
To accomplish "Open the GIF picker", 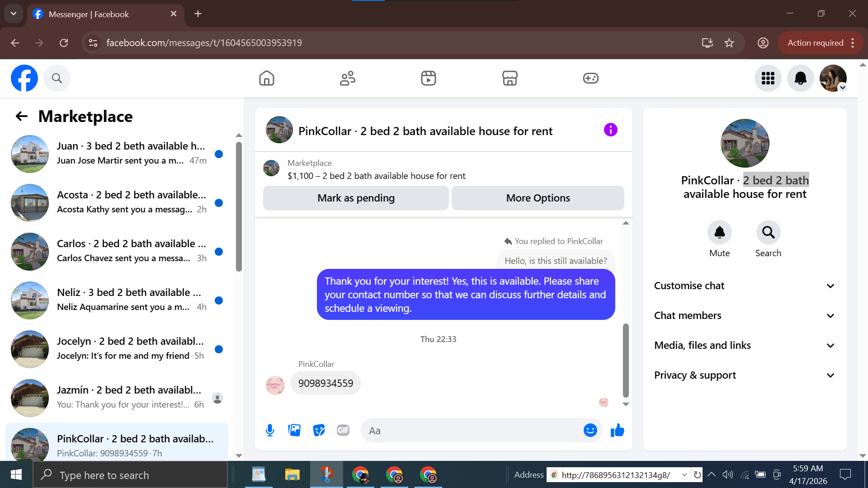I will pos(343,430).
